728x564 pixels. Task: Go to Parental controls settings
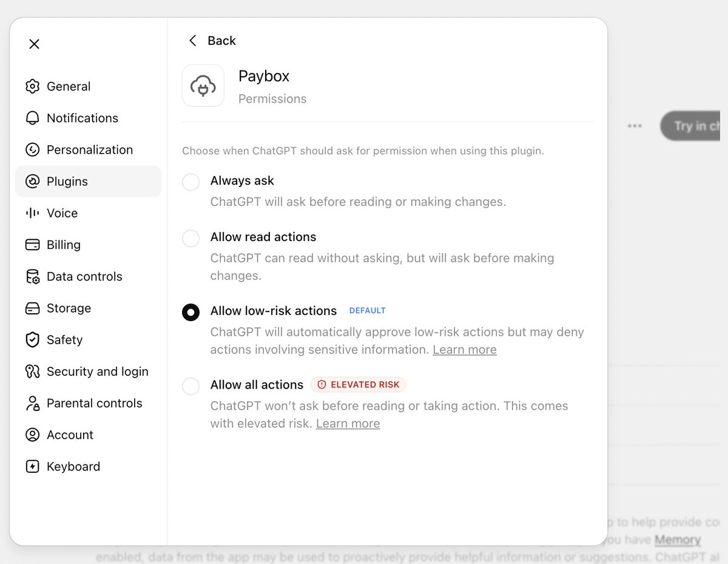click(88, 403)
